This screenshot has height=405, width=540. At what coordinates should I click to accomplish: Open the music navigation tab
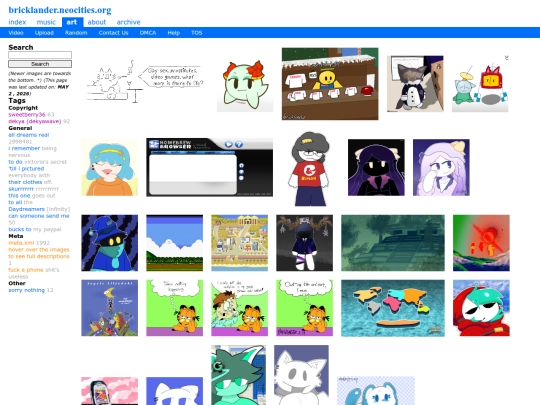click(46, 22)
